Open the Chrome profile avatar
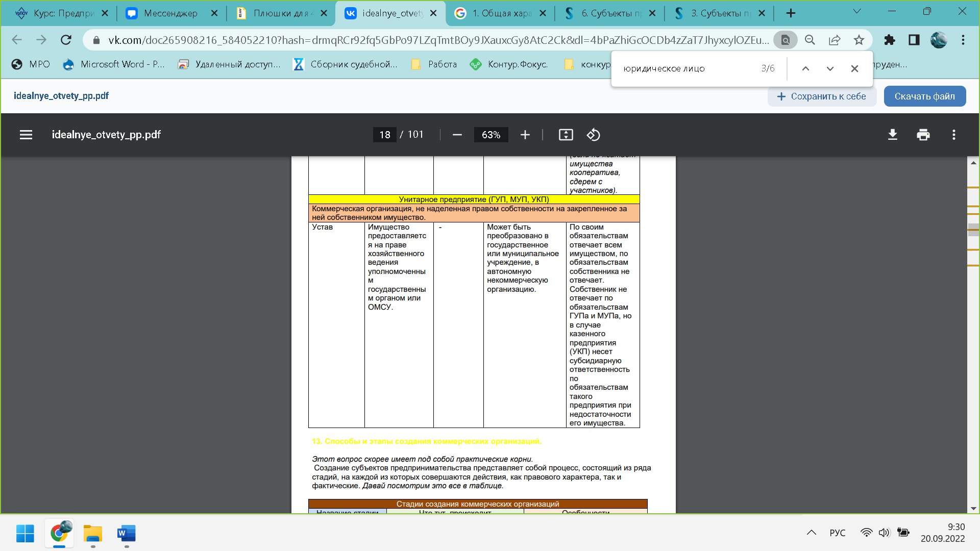 tap(939, 40)
